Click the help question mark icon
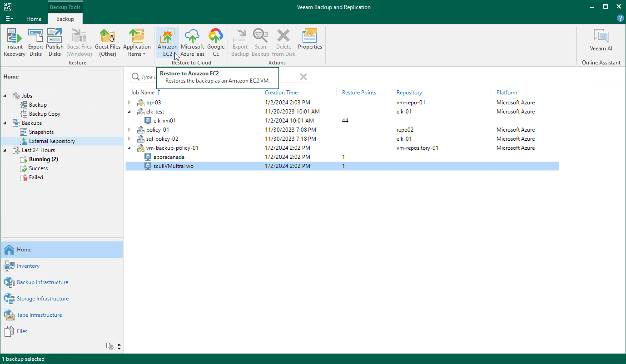 tap(620, 18)
